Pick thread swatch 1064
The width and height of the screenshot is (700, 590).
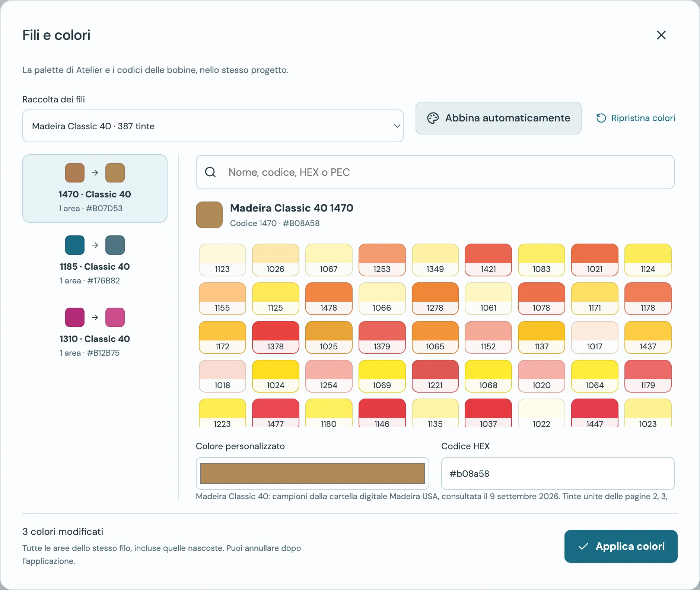pos(595,376)
